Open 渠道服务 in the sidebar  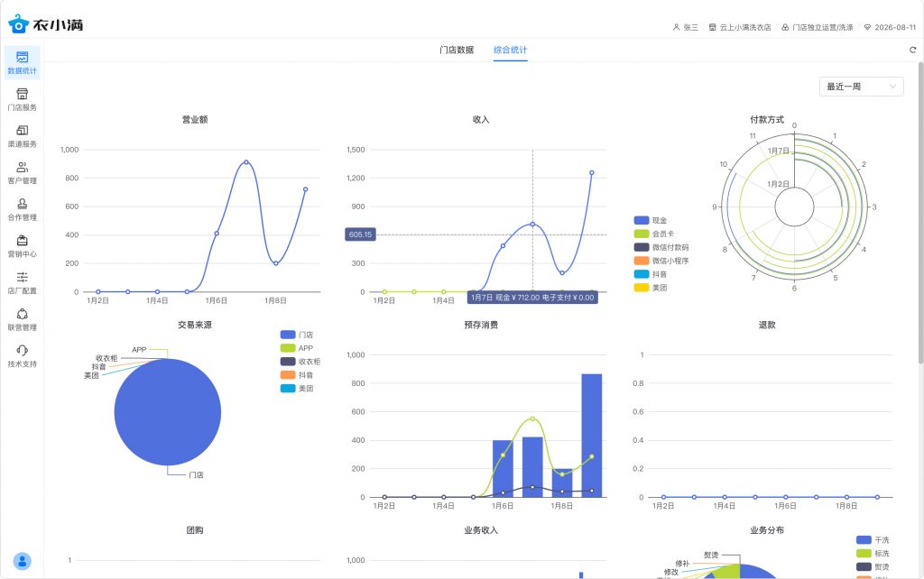point(22,131)
